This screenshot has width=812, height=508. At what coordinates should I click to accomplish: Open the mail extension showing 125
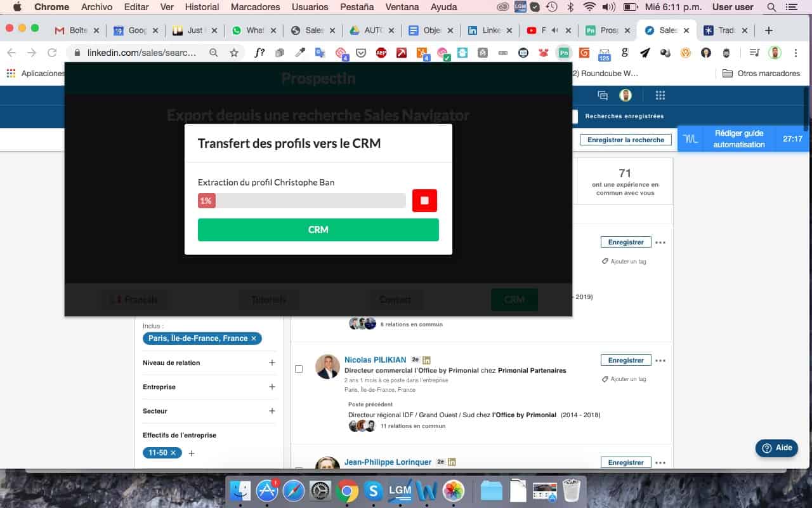(x=605, y=53)
